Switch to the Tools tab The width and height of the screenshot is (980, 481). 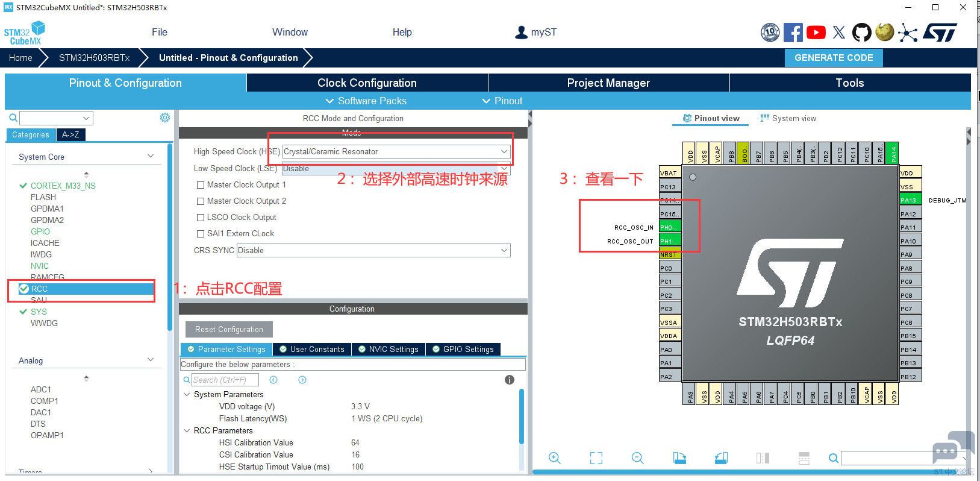click(850, 83)
